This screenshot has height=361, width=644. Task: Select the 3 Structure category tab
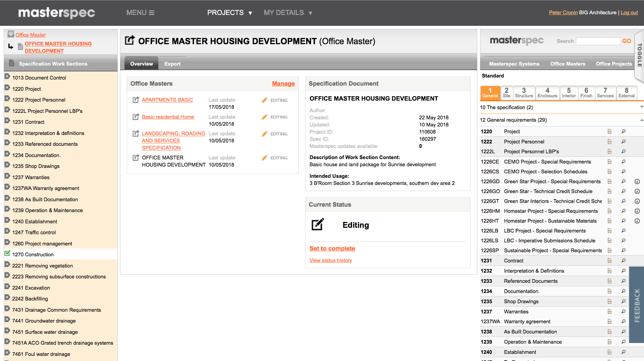(524, 92)
